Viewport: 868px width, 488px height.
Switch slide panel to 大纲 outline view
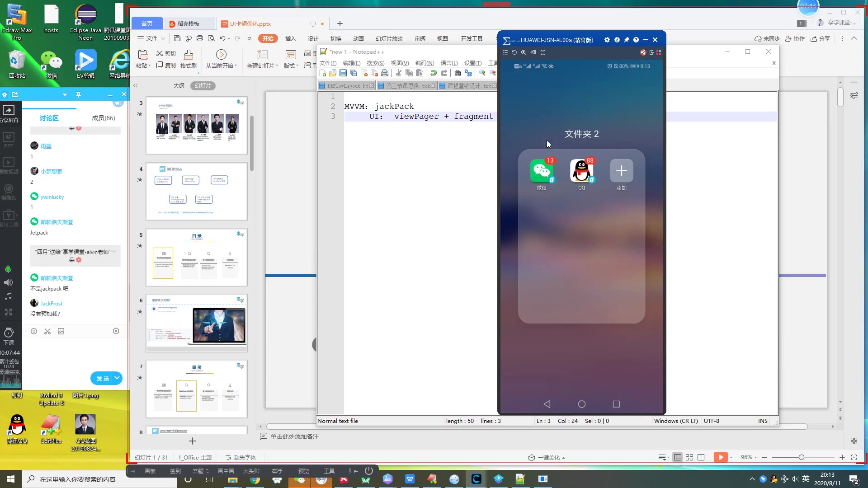click(179, 86)
